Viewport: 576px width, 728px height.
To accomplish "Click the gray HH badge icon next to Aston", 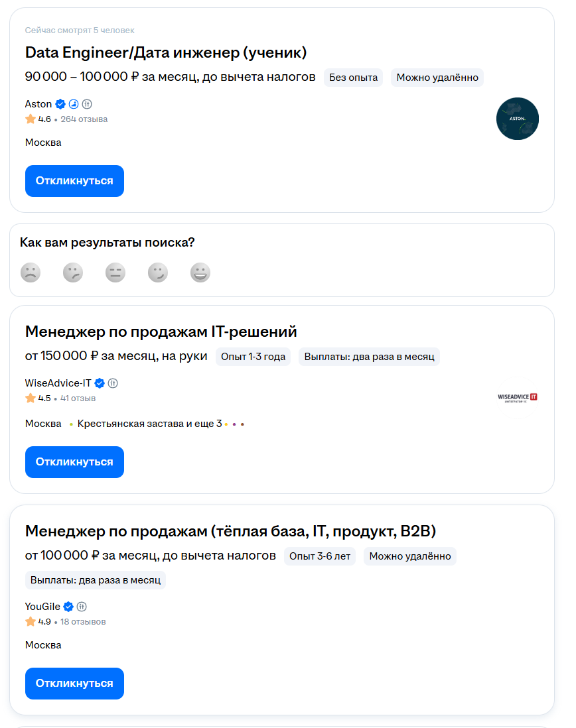I will pyautogui.click(x=86, y=104).
